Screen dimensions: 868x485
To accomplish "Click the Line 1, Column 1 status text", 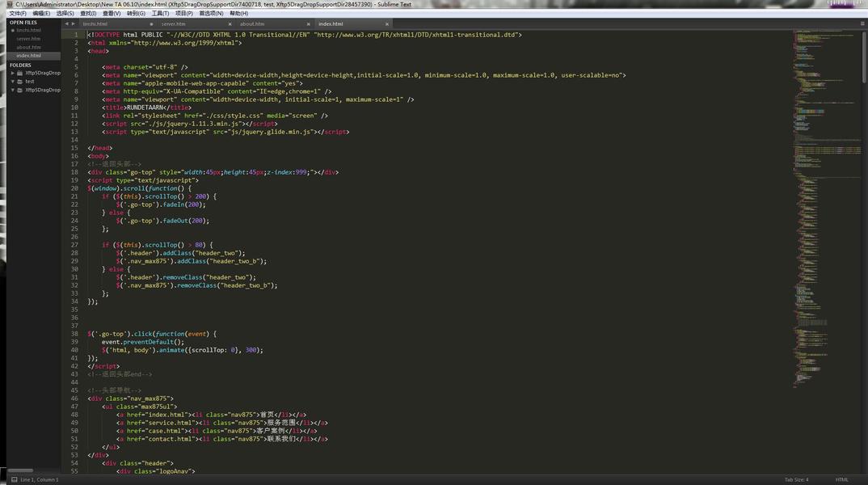I will coord(39,479).
